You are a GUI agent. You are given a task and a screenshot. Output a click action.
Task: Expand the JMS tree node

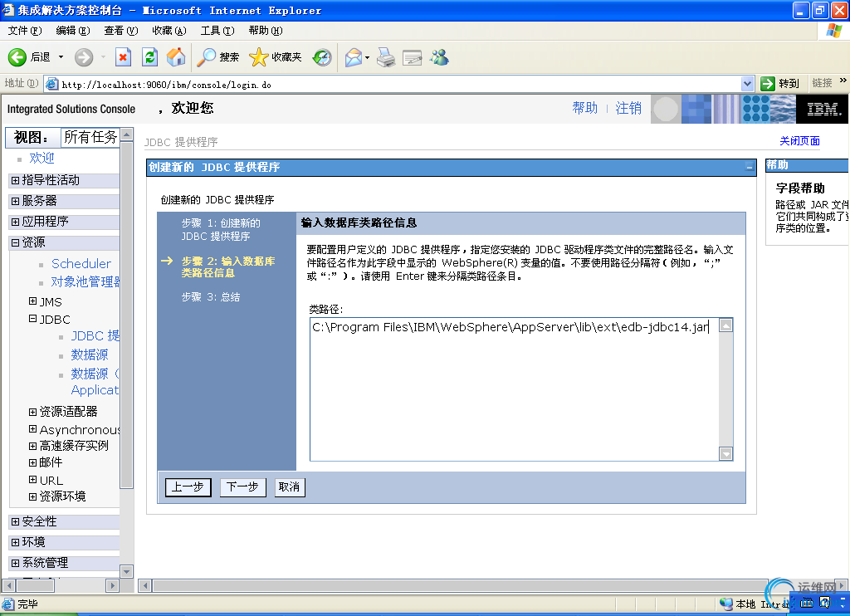pyautogui.click(x=32, y=301)
